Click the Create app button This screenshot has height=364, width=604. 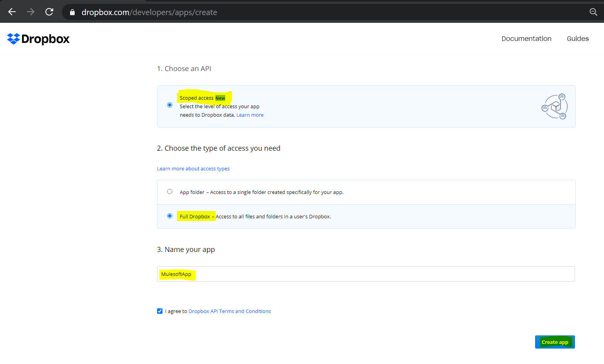coord(554,342)
